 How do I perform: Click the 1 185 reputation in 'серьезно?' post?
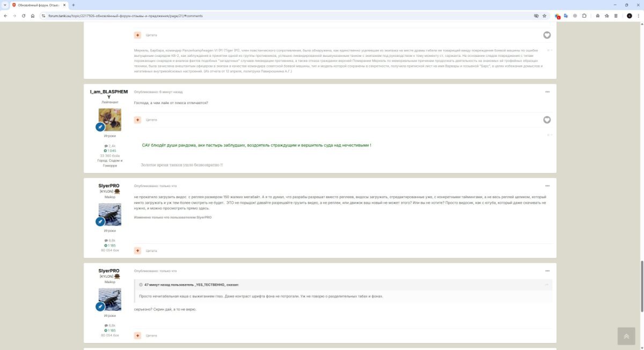tap(110, 331)
